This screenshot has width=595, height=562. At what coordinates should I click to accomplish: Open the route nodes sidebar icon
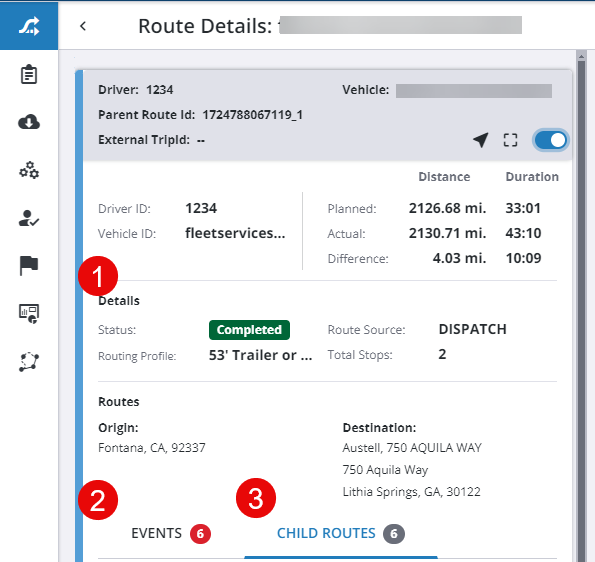coord(29,362)
